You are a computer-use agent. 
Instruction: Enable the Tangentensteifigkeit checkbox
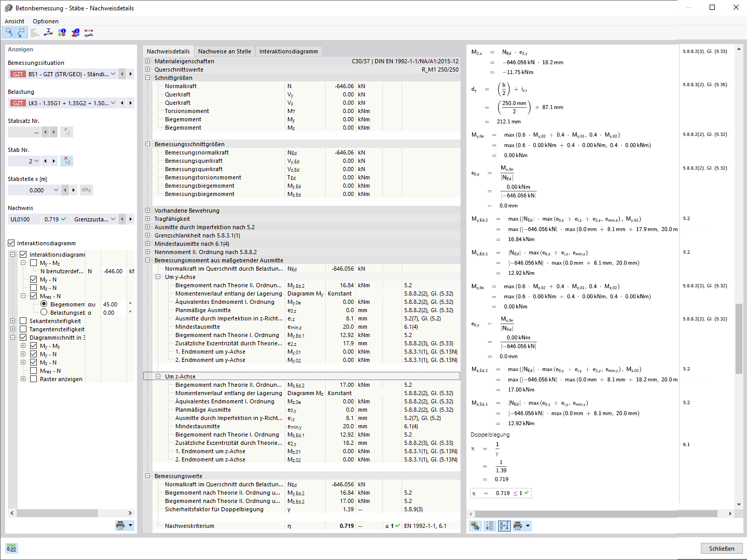coord(23,329)
